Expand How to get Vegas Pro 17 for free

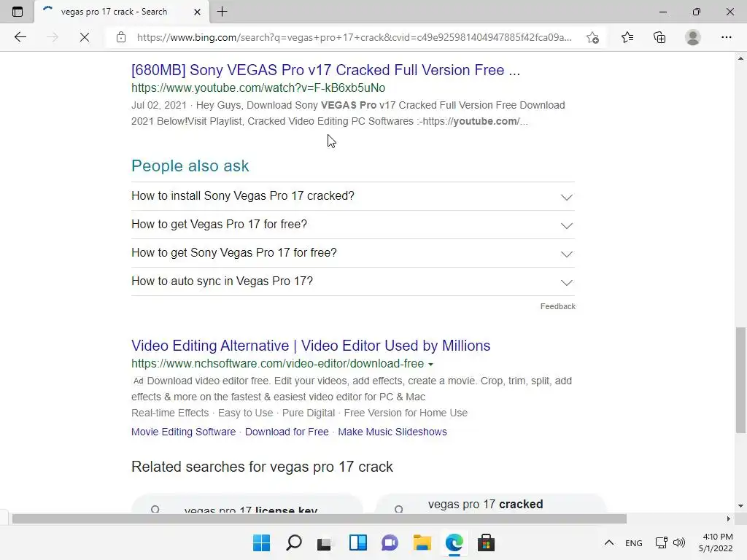coord(353,225)
